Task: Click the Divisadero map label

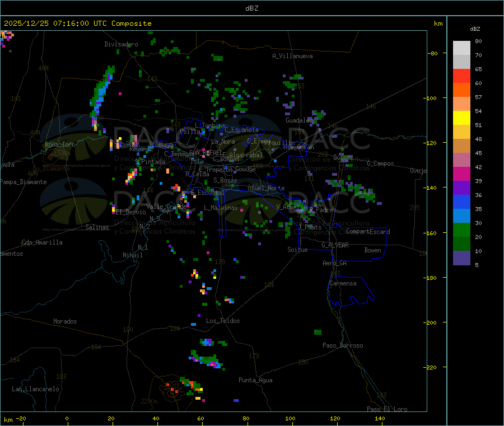Action: [x=121, y=44]
